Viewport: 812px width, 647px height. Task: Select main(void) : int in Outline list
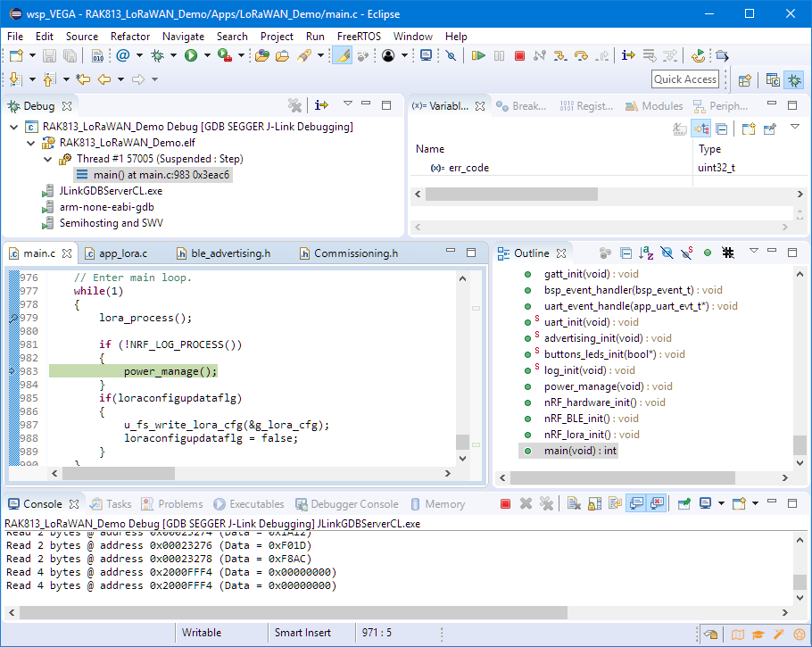point(579,451)
